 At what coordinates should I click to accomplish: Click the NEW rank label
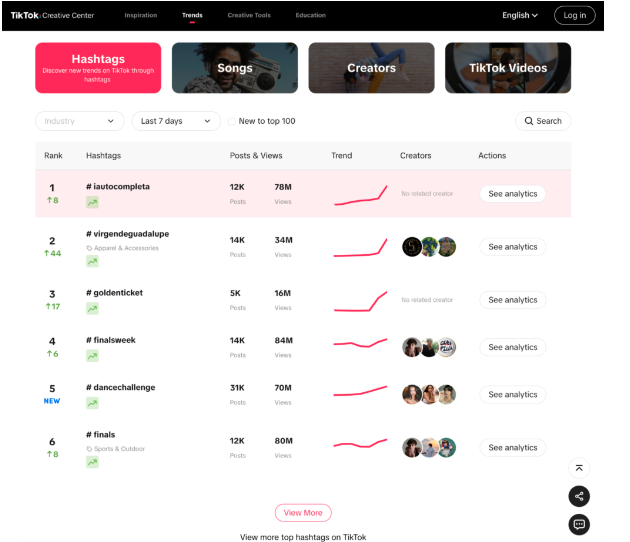52,401
